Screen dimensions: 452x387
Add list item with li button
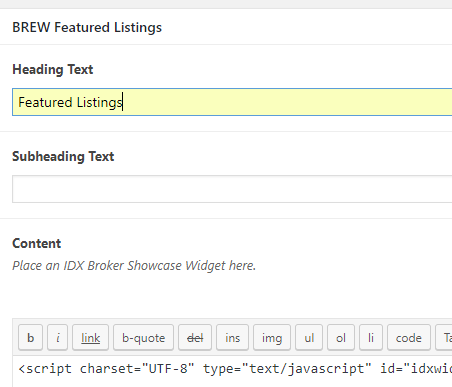(x=371, y=337)
